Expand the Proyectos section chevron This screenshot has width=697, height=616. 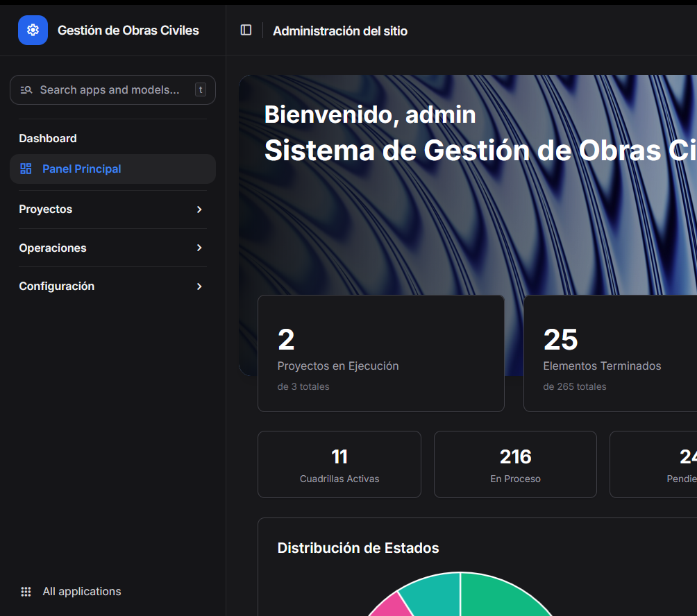click(x=199, y=209)
